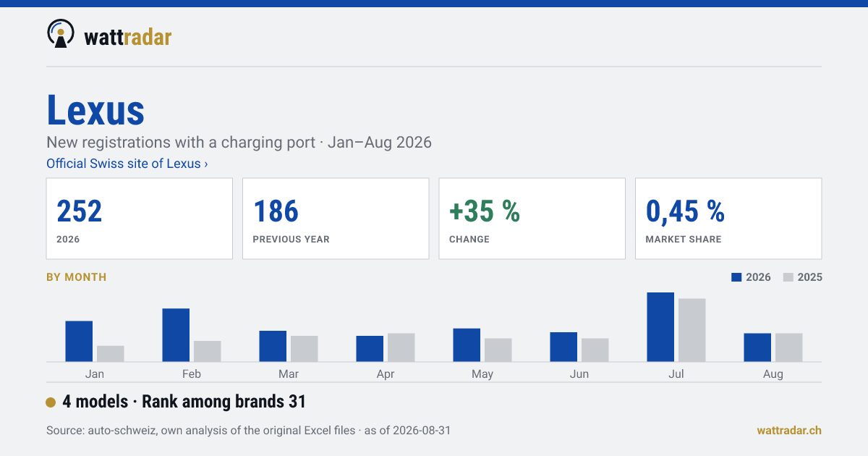
Task: Click the Feb axis label
Action: [192, 374]
